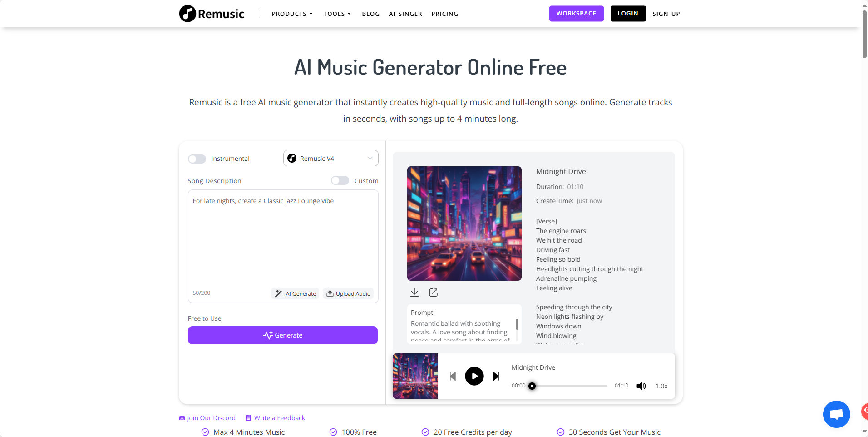868x437 pixels.
Task: Click the playback progress slider
Action: click(x=569, y=386)
